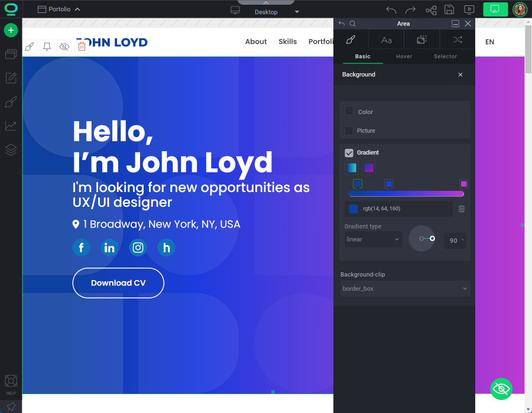
Task: Click the preview play icon in top bar
Action: pyautogui.click(x=469, y=9)
